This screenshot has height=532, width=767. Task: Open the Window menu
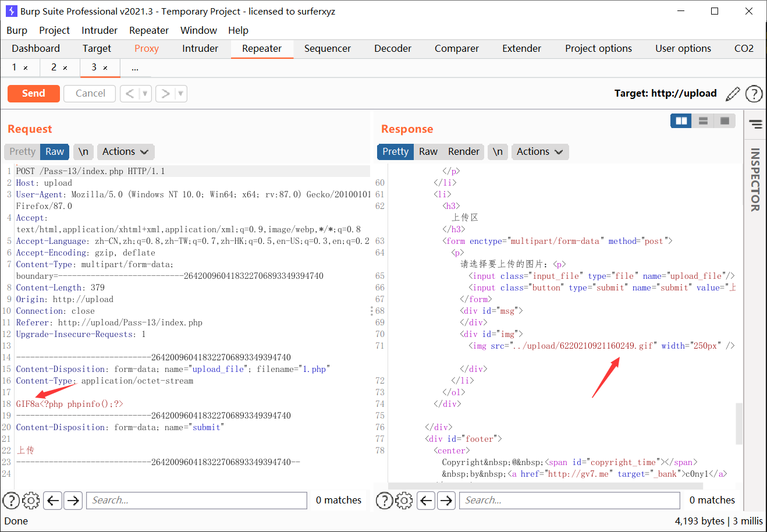tap(198, 30)
